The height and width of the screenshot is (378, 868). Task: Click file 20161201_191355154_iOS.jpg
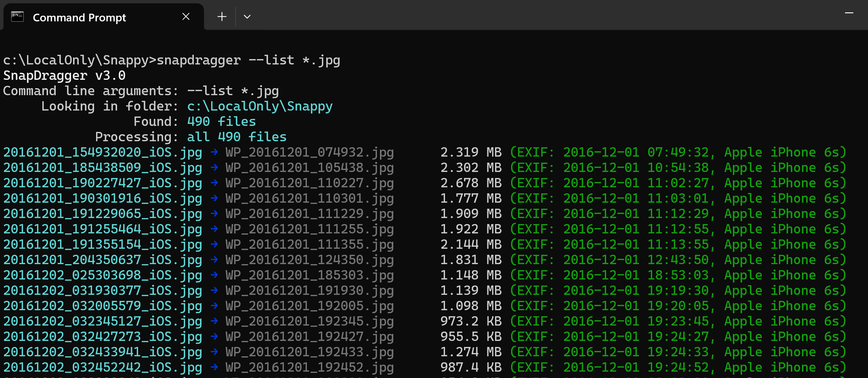click(103, 244)
